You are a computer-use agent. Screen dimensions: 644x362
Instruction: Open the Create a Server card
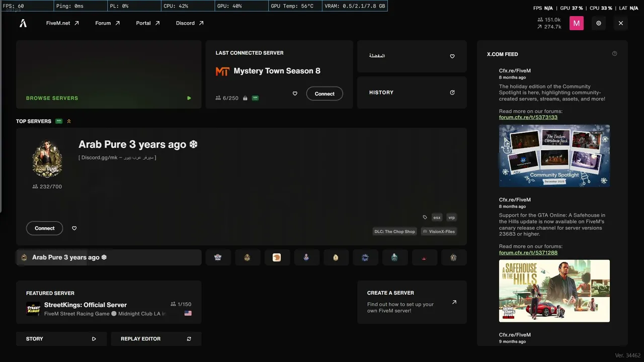[412, 302]
